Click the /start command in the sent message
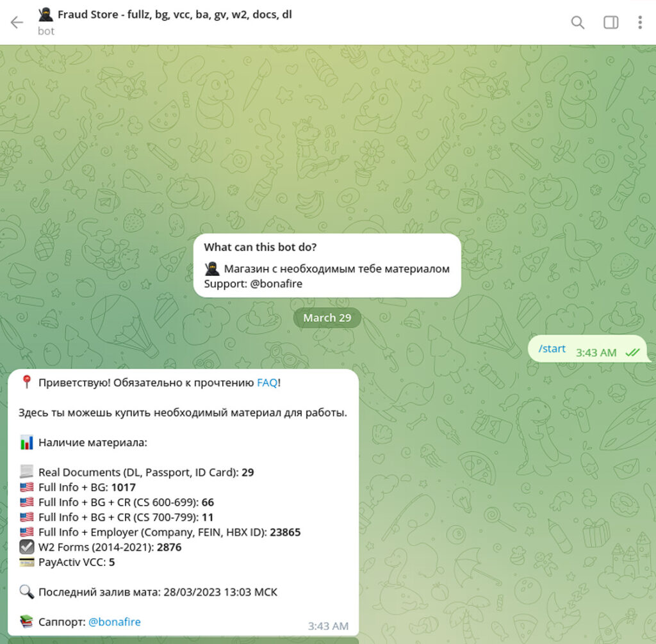 (552, 349)
